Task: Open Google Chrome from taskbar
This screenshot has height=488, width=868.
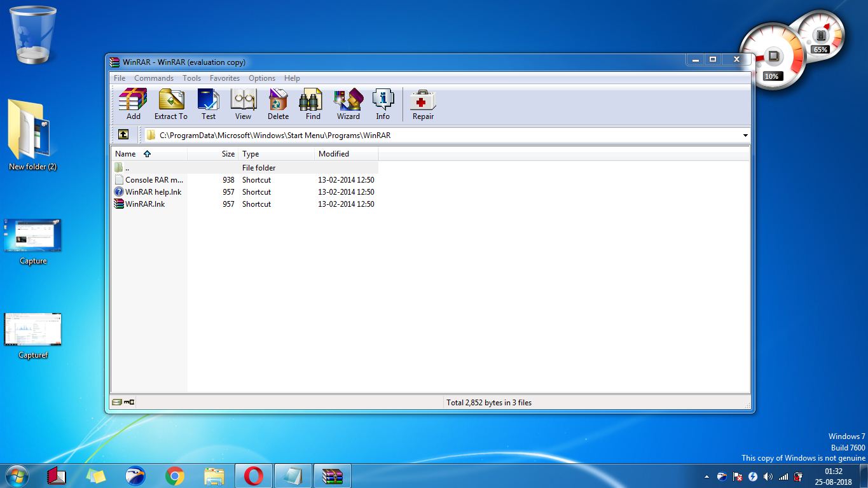Action: pyautogui.click(x=175, y=476)
